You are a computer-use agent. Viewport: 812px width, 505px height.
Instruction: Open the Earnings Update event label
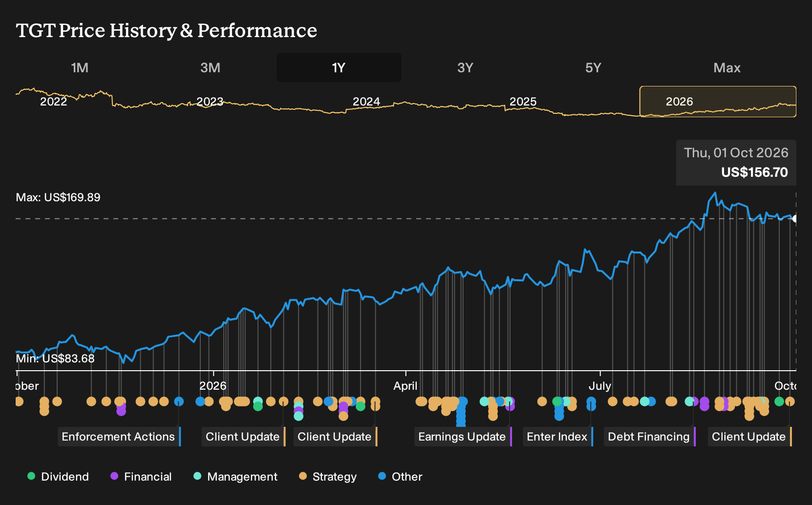click(x=463, y=437)
